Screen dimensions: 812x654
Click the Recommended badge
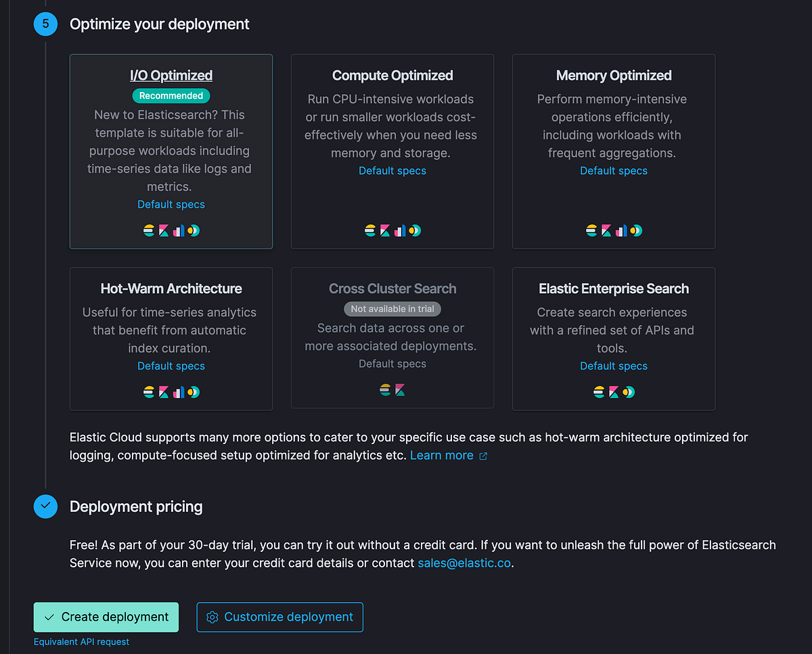click(x=171, y=95)
